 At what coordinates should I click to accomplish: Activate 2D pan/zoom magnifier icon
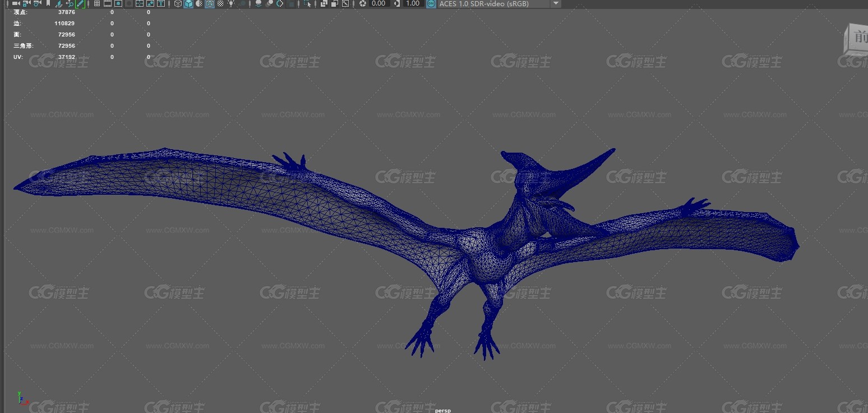tap(70, 3)
